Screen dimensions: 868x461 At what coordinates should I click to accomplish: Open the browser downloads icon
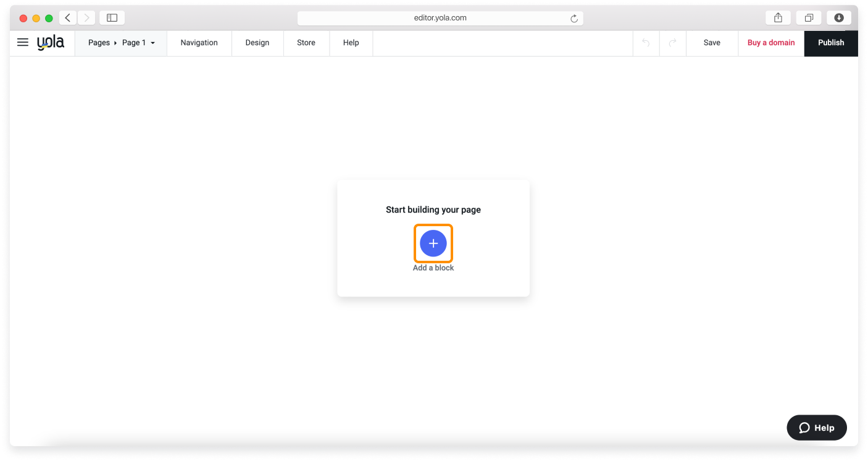pyautogui.click(x=839, y=18)
